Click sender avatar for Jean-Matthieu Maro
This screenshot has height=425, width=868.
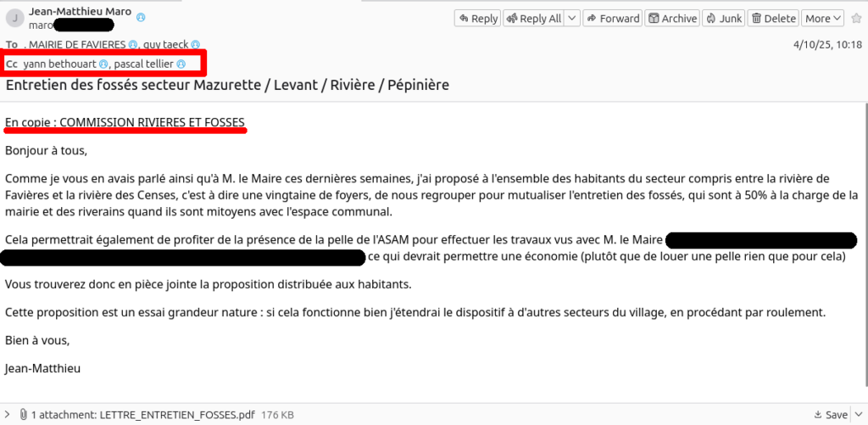14,18
